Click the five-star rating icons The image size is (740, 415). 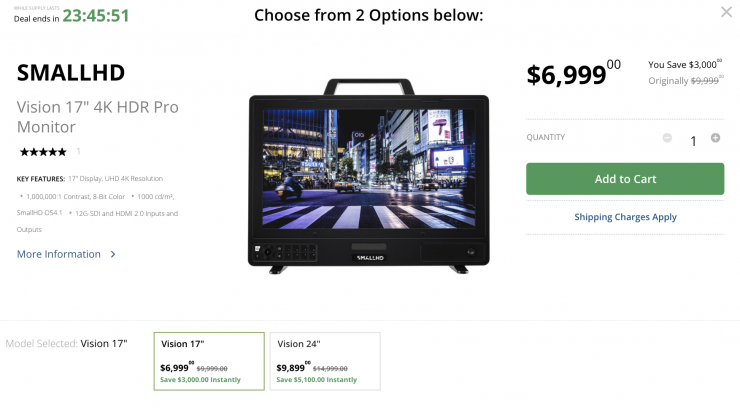tap(43, 152)
